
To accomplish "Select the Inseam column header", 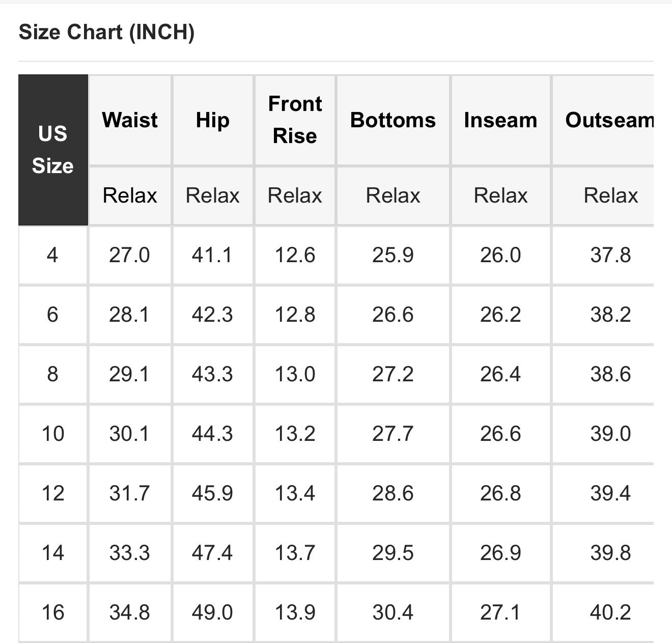I will coord(501,120).
